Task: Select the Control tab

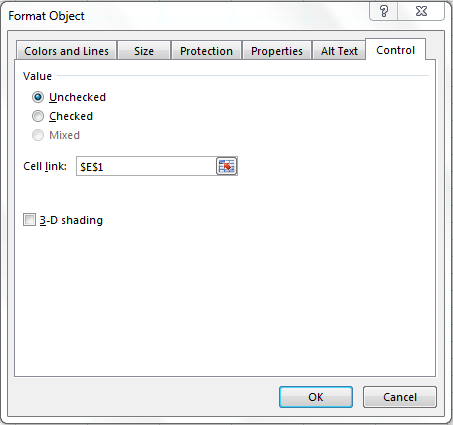Action: coord(395,50)
